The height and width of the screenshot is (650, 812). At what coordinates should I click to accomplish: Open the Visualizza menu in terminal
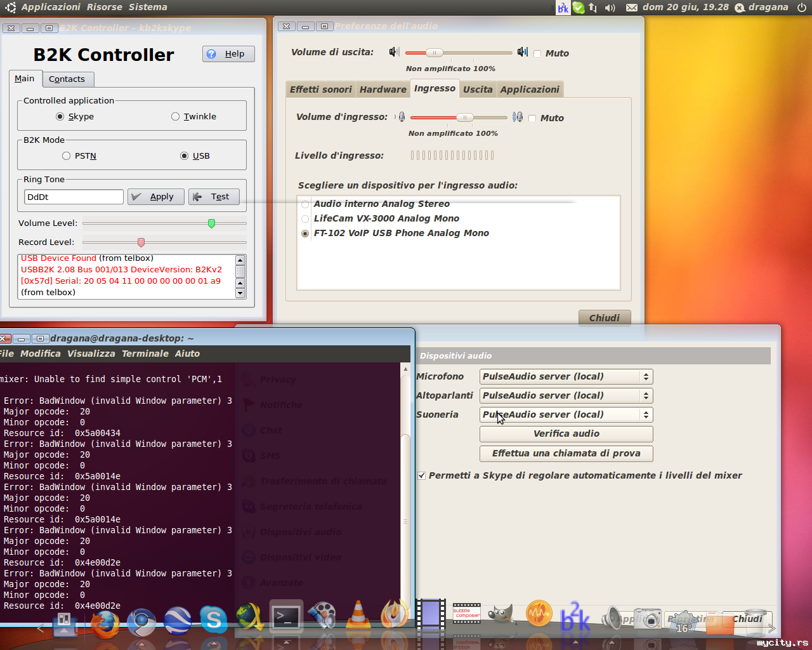coord(91,354)
